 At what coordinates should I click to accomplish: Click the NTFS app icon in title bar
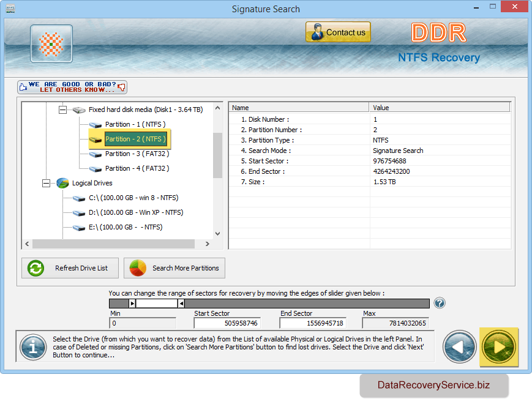click(10, 9)
